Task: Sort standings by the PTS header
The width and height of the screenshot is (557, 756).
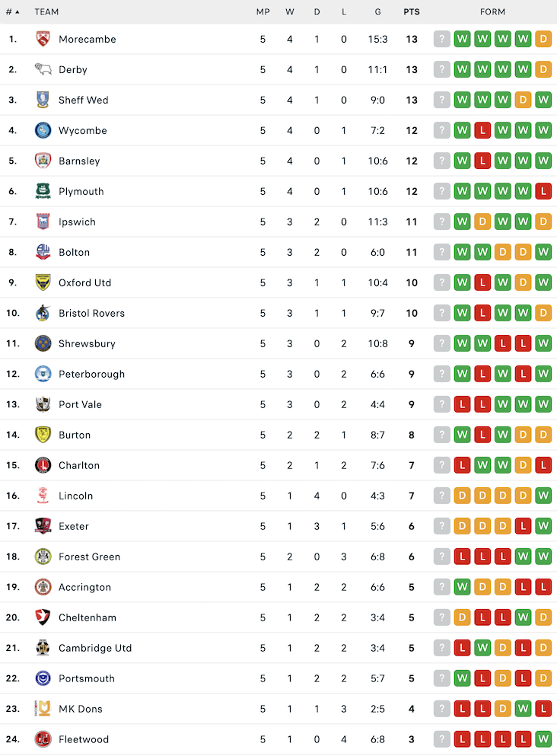Action: [x=412, y=11]
